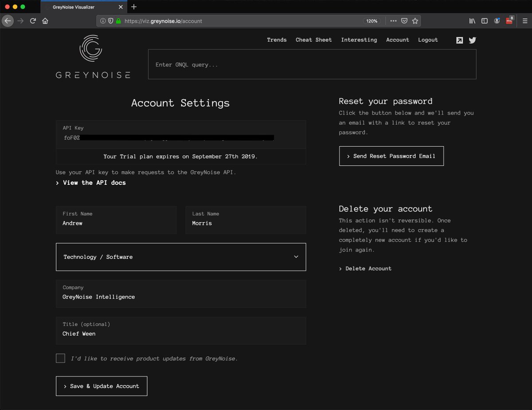Open the Firefox account icon
This screenshot has width=532, height=410.
pyautogui.click(x=497, y=21)
